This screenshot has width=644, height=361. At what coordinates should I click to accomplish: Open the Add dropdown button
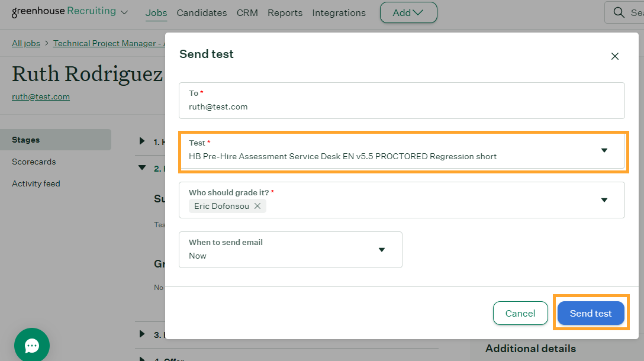coord(408,12)
